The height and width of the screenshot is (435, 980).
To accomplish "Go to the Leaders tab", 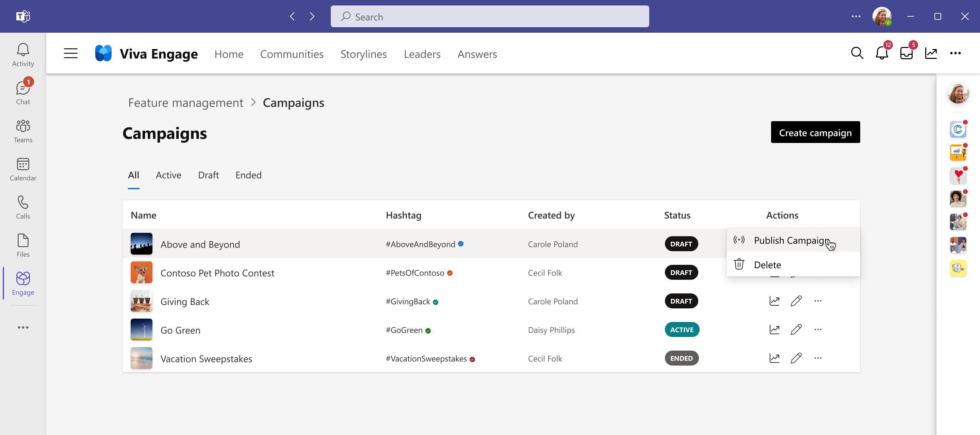I will point(422,54).
